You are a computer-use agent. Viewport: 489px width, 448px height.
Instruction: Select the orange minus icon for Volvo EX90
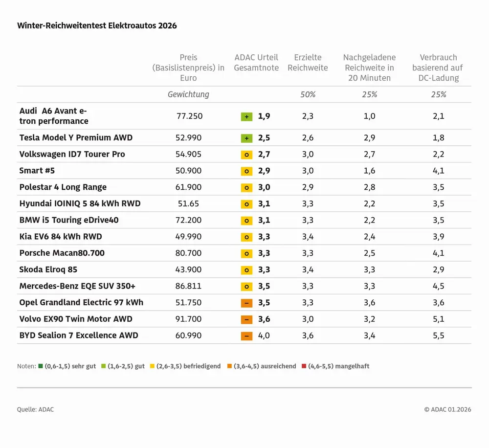(x=246, y=319)
